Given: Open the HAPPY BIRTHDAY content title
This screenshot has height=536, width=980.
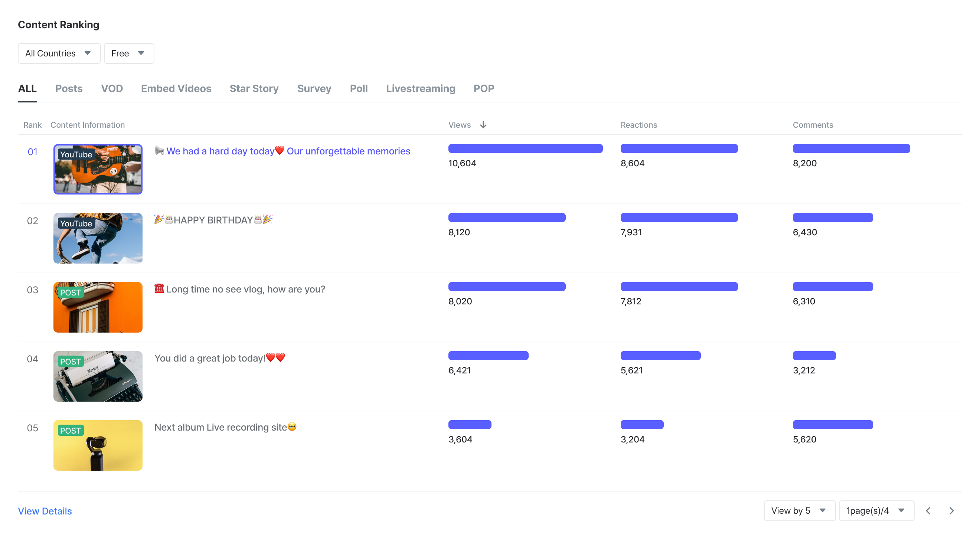Looking at the screenshot, I should click(x=213, y=220).
